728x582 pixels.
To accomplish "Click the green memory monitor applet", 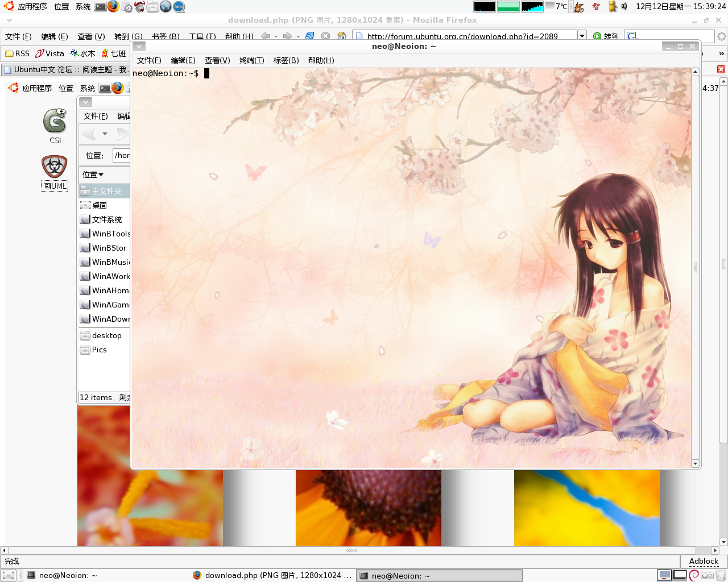I will click(508, 7).
